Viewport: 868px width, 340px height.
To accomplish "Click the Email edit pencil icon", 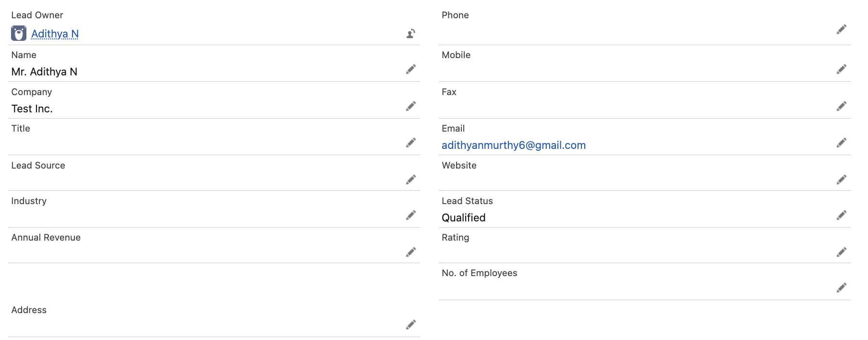I will click(x=842, y=143).
